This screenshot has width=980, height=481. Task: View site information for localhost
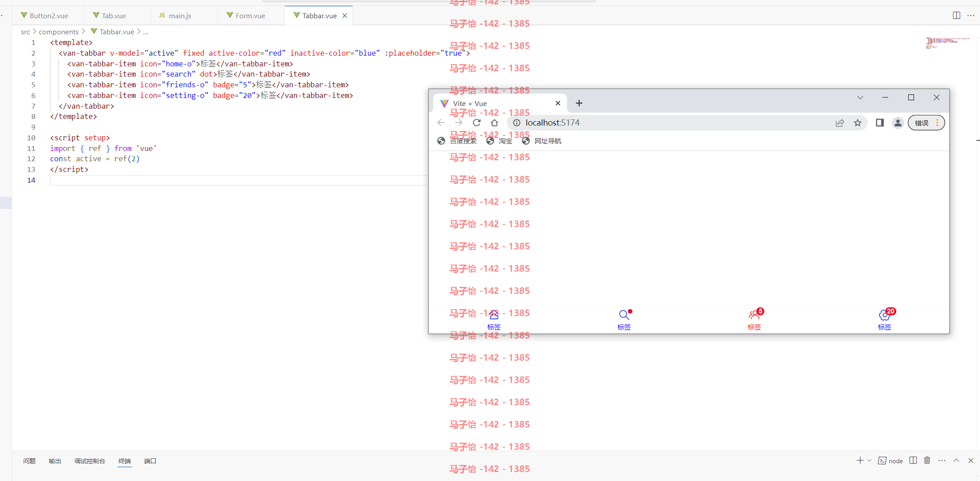click(x=517, y=123)
